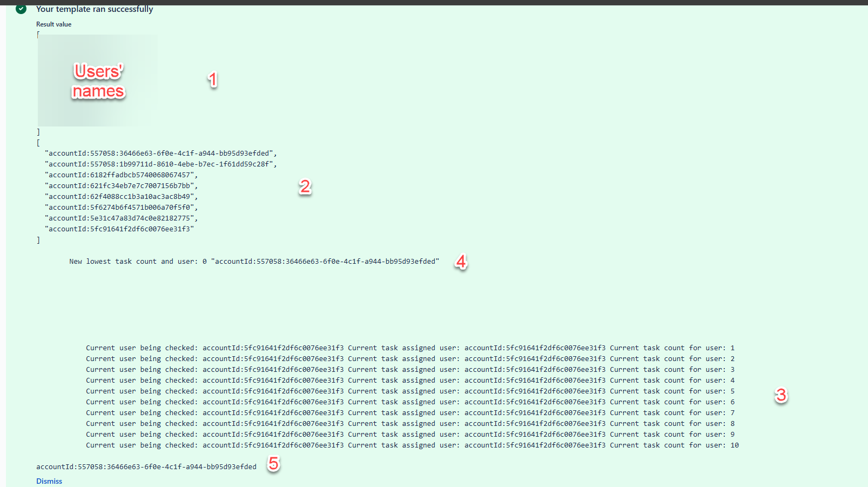Select "Your template ran successfully" heading
The height and width of the screenshot is (487, 868).
pos(95,9)
